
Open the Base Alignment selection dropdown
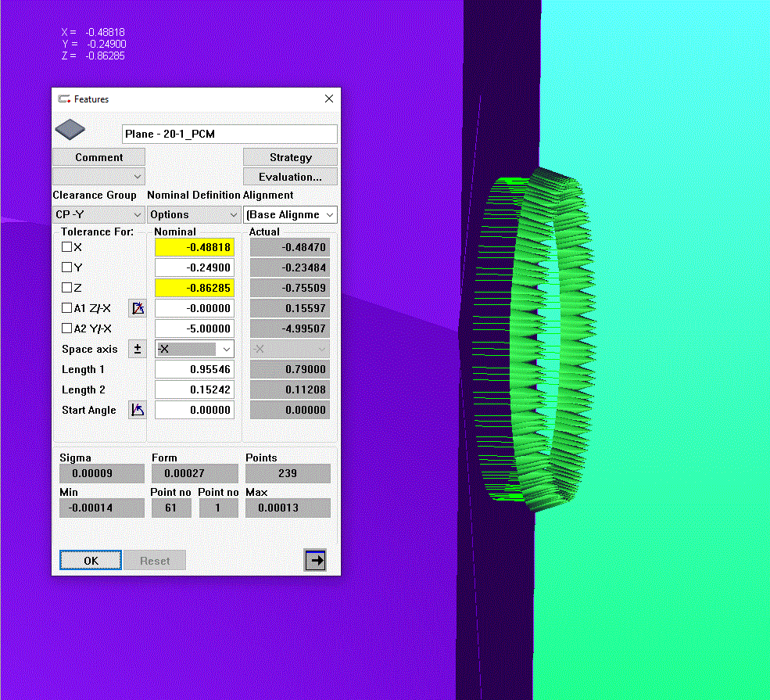point(290,214)
